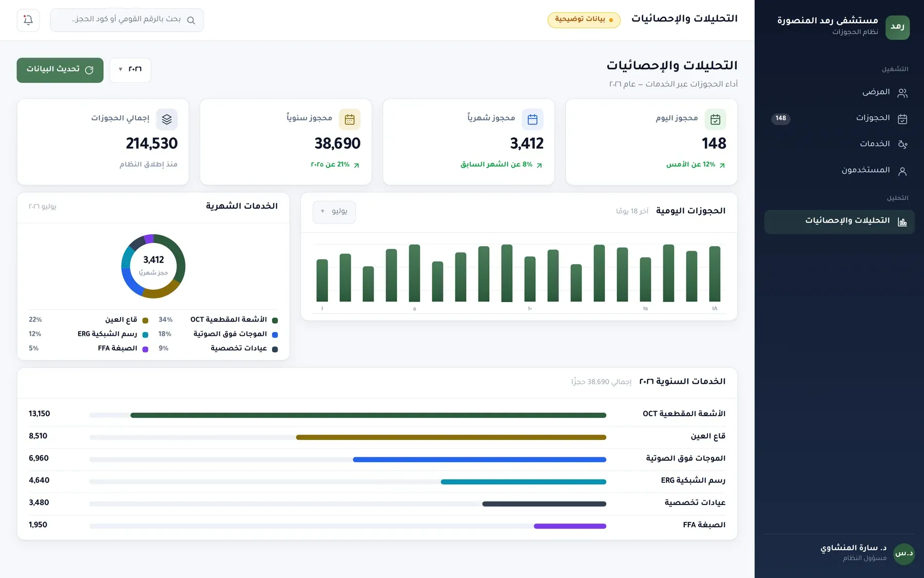Click the بيانات توضيحية badge

[x=584, y=20]
